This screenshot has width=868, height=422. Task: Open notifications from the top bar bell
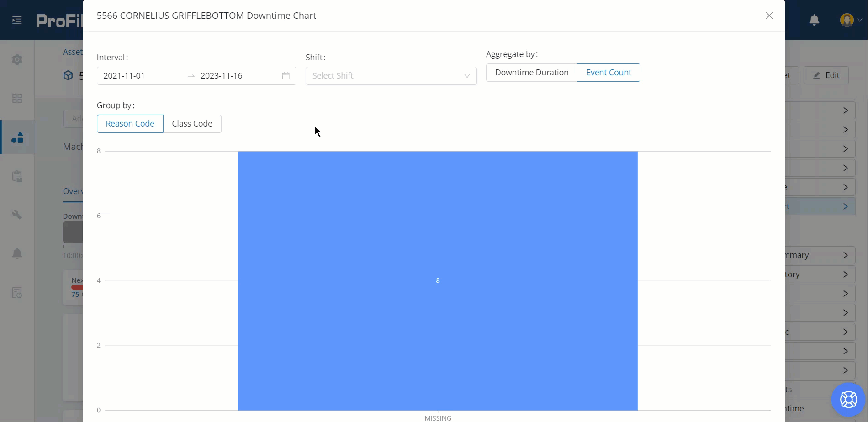(815, 20)
